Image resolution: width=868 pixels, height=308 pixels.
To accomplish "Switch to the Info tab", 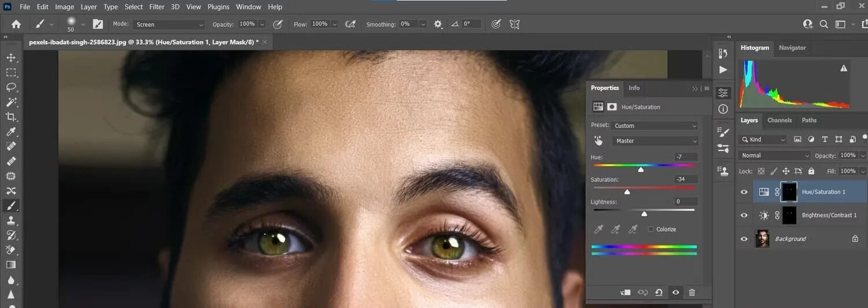I will [634, 88].
